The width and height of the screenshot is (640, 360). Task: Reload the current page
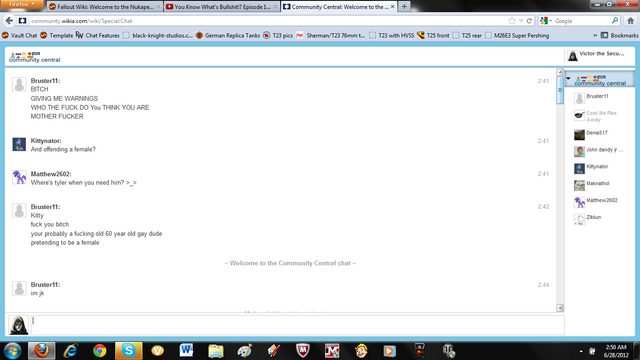tap(529, 21)
